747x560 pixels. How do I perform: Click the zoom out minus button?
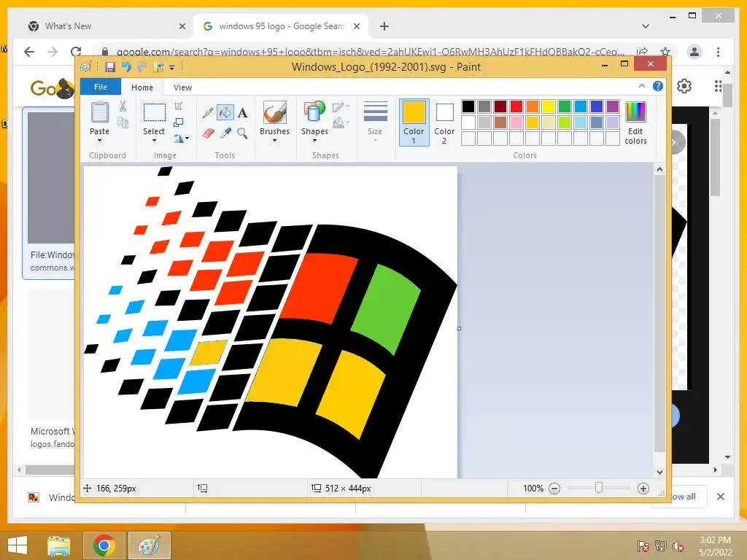[554, 488]
